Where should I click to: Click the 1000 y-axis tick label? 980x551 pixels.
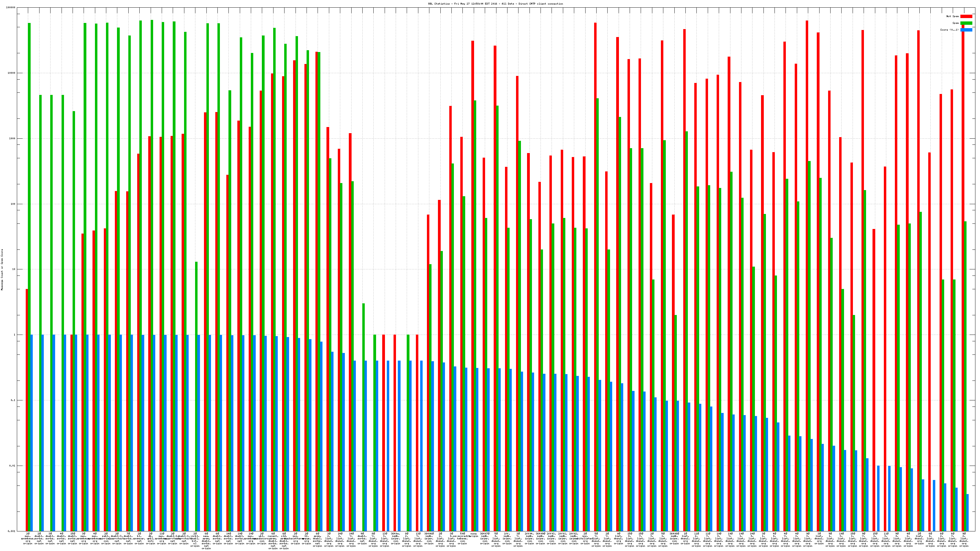click(x=13, y=138)
